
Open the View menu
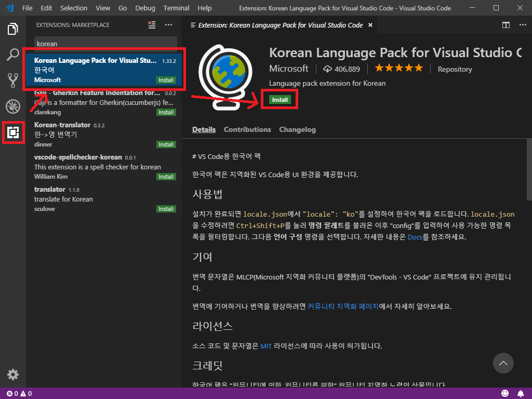(x=102, y=8)
